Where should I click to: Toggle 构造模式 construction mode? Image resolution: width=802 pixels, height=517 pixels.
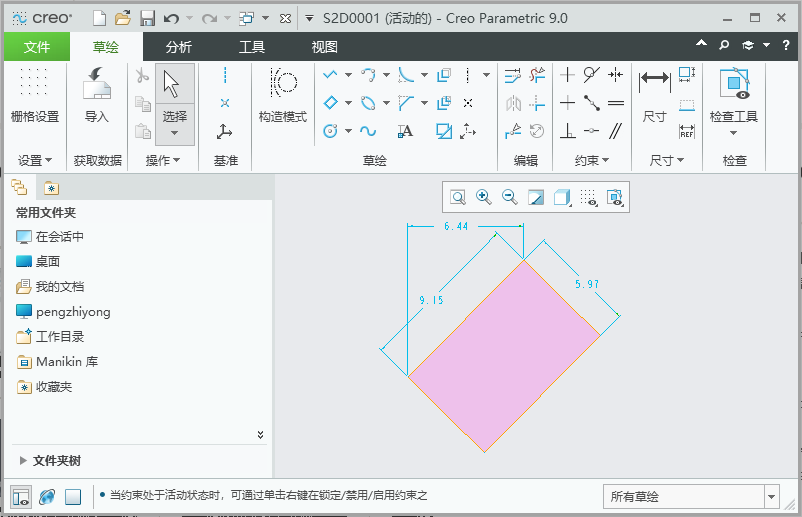[283, 95]
